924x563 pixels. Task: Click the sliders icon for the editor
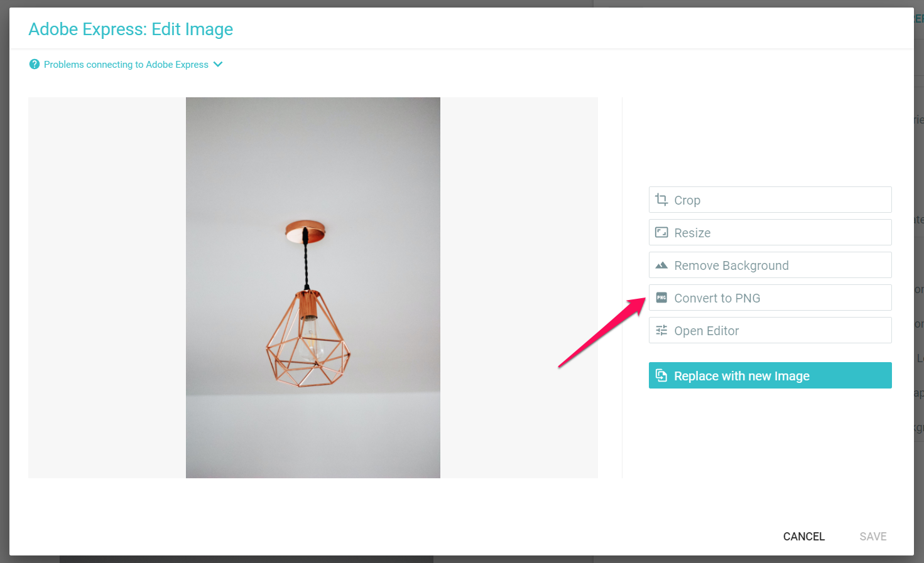click(661, 330)
